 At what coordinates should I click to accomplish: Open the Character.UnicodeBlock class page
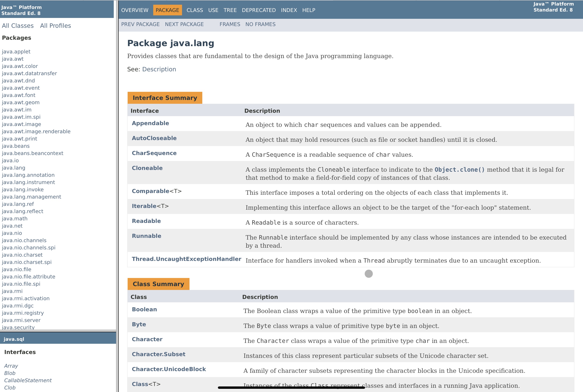coord(169,369)
